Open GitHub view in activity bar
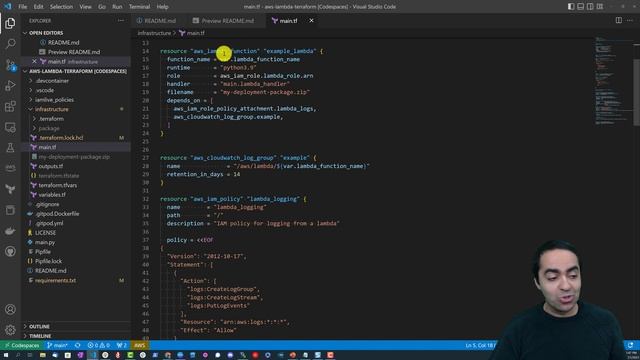Image resolution: width=640 pixels, height=360 pixels. click(x=10, y=251)
